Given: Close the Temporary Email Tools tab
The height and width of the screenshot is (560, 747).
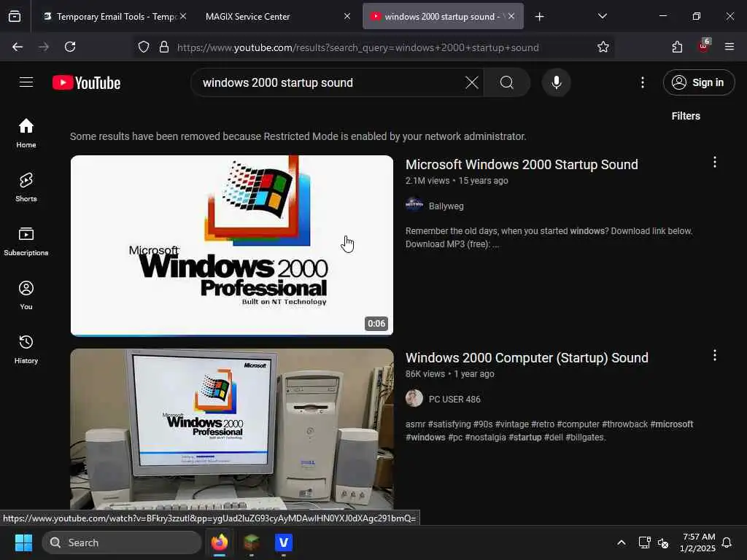Looking at the screenshot, I should tap(183, 16).
